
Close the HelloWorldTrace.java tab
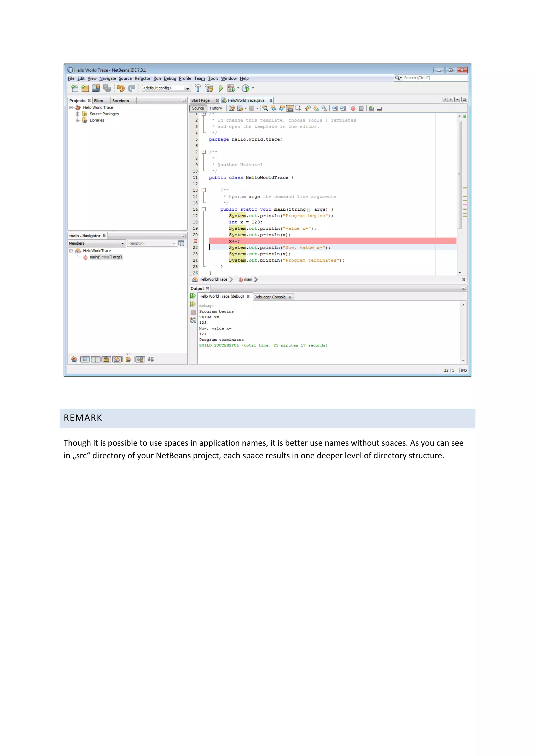(x=271, y=101)
